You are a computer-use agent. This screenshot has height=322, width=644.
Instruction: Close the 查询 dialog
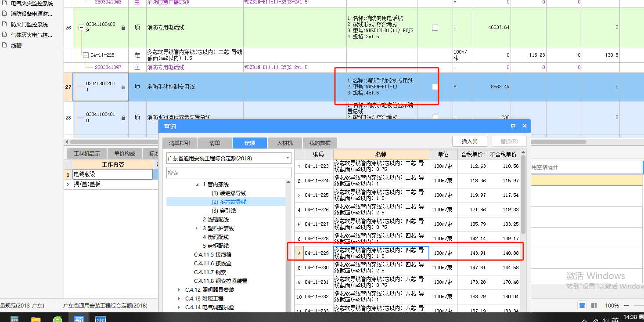(524, 126)
